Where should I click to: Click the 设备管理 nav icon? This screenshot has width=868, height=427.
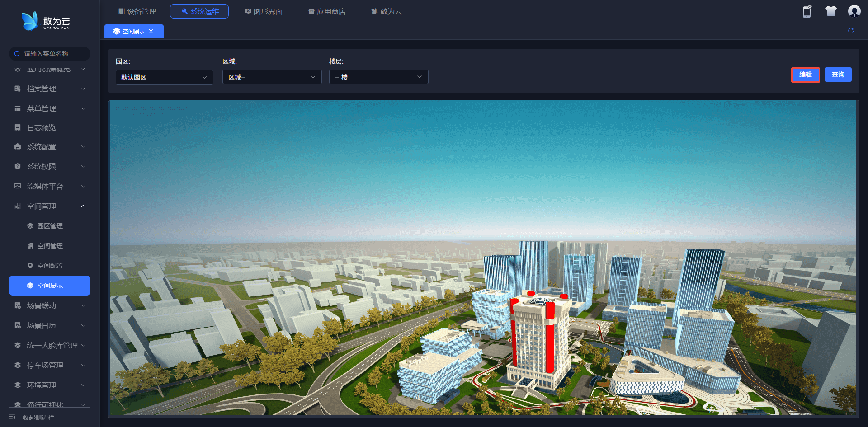point(122,11)
